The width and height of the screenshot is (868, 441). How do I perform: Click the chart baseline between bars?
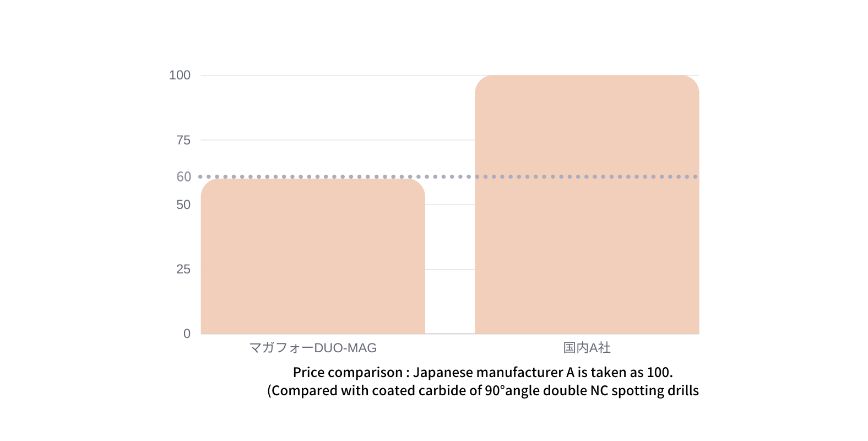450,334
